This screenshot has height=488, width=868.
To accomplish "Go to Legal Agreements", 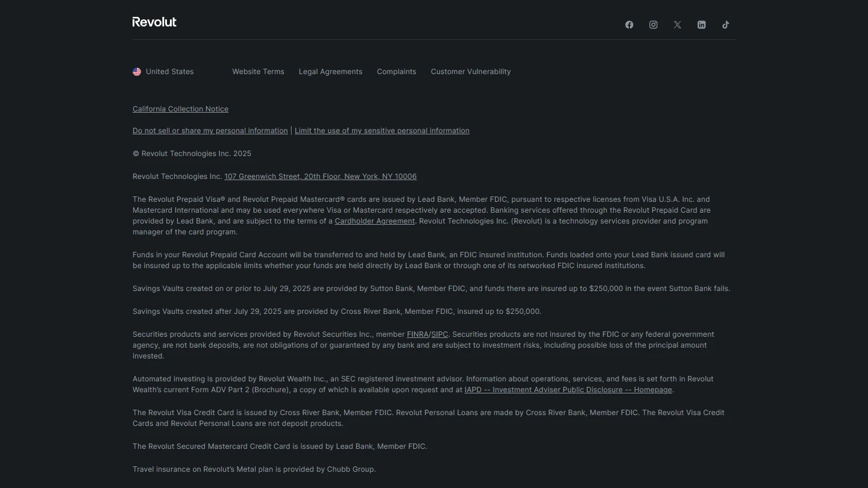I will pyautogui.click(x=330, y=72).
